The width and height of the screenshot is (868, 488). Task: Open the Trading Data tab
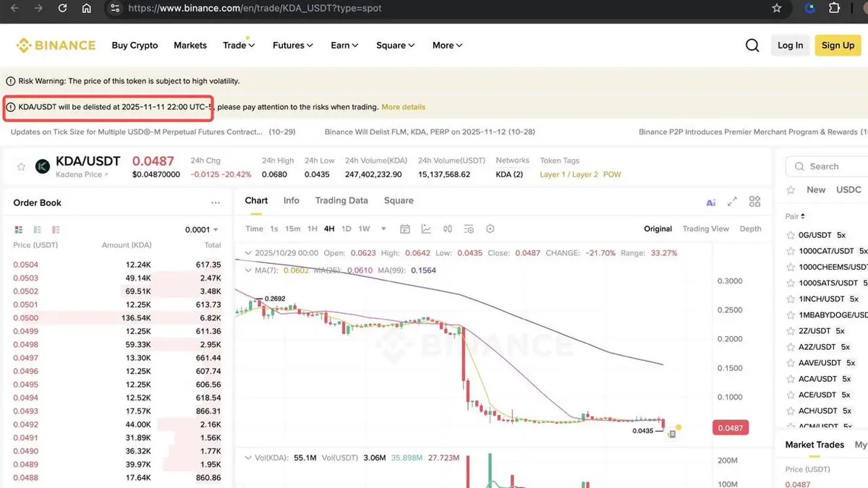click(341, 200)
